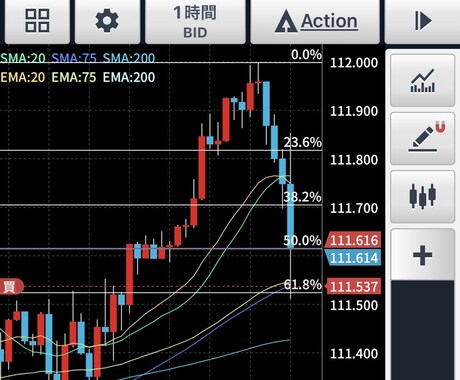Screen dimensions: 460x380
Task: Select the EMA:75 indicator label
Action: click(74, 77)
